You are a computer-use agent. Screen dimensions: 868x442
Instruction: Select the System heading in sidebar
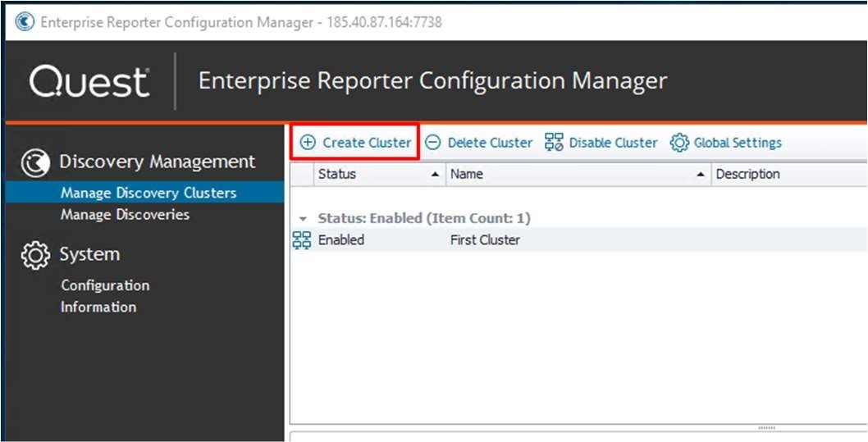coord(89,254)
